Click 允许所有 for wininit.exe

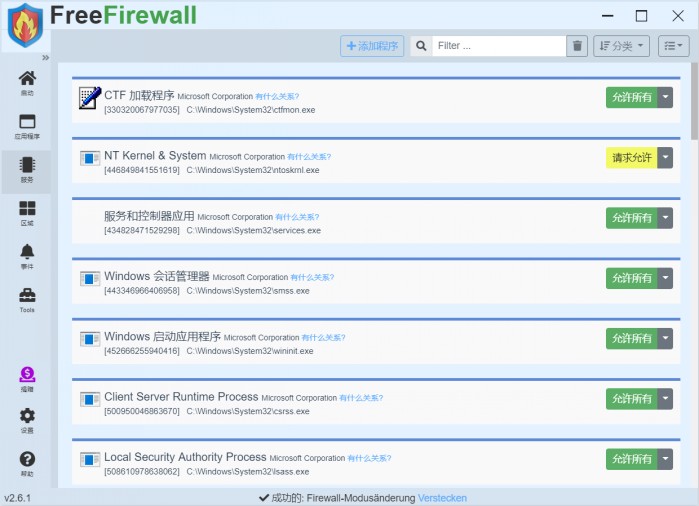[x=631, y=338]
